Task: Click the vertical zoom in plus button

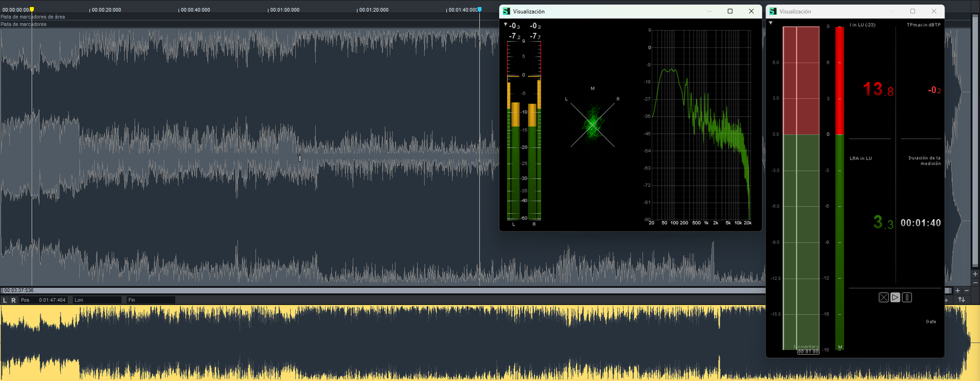Action: coord(975,274)
